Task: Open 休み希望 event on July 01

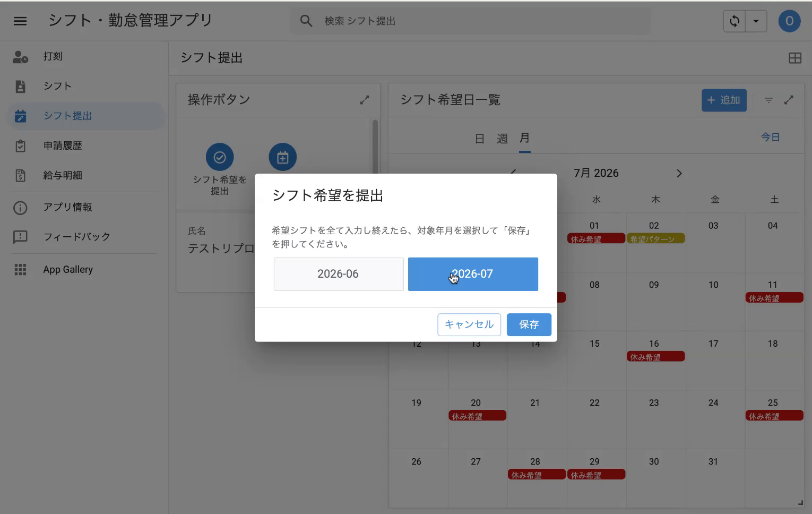Action: pos(596,239)
